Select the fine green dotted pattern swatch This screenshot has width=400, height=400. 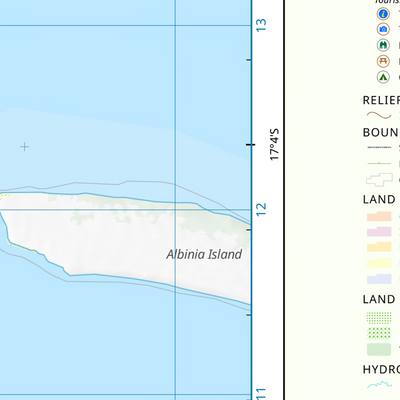(379, 318)
